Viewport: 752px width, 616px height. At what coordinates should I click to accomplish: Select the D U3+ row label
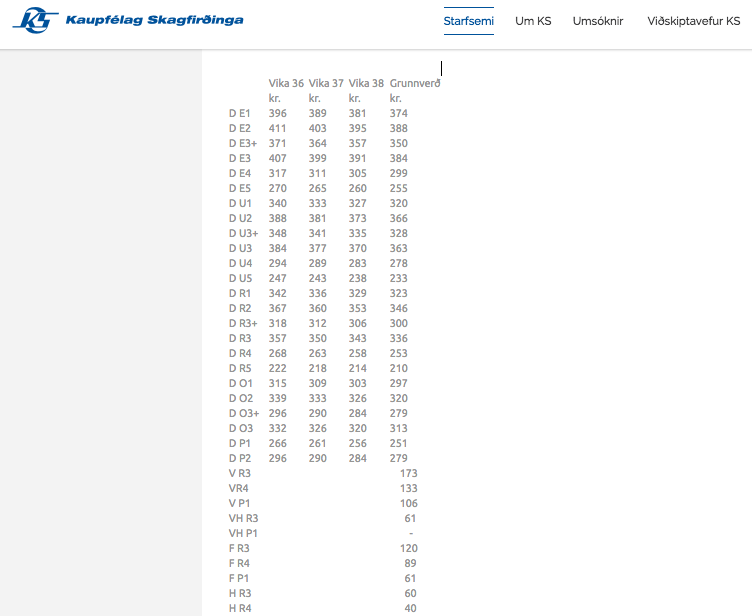(x=244, y=233)
